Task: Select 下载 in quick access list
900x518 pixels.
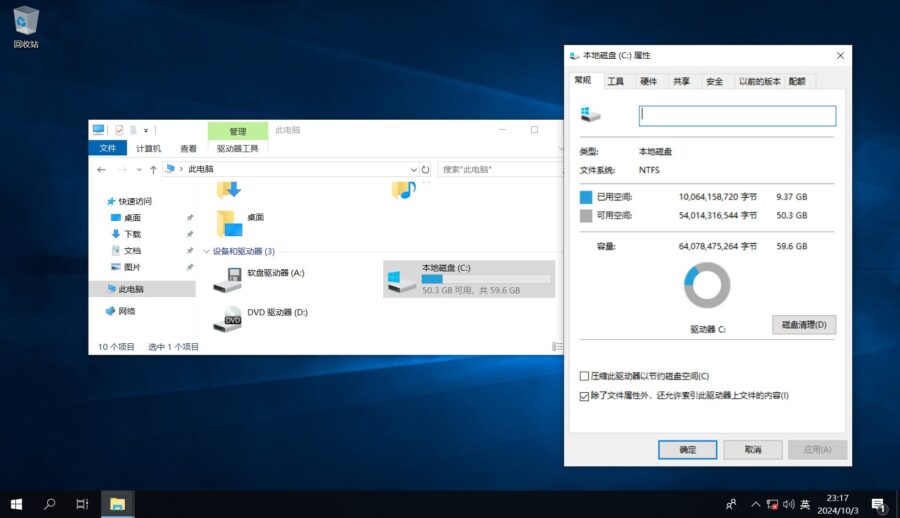Action: [132, 234]
